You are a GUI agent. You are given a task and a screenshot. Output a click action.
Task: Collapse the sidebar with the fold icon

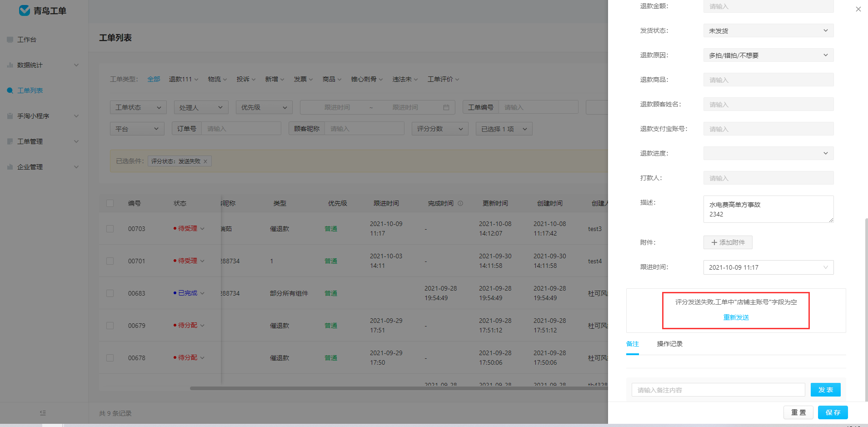click(x=43, y=413)
